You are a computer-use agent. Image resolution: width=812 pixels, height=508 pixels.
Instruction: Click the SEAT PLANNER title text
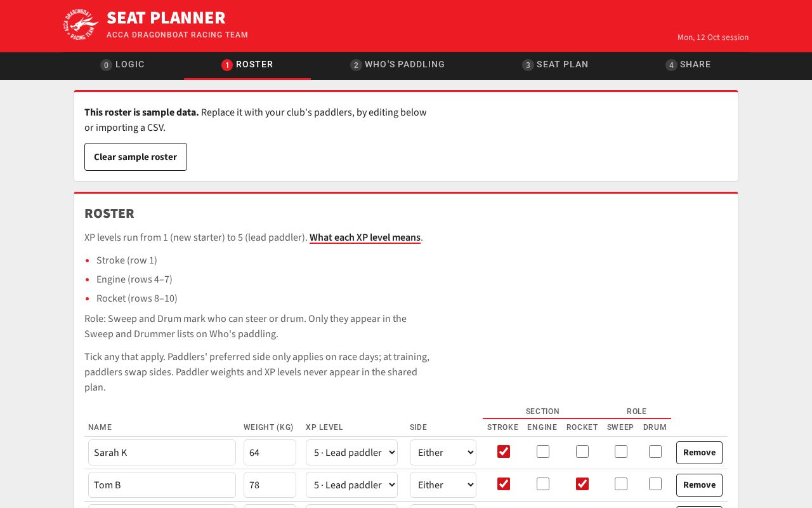click(166, 18)
